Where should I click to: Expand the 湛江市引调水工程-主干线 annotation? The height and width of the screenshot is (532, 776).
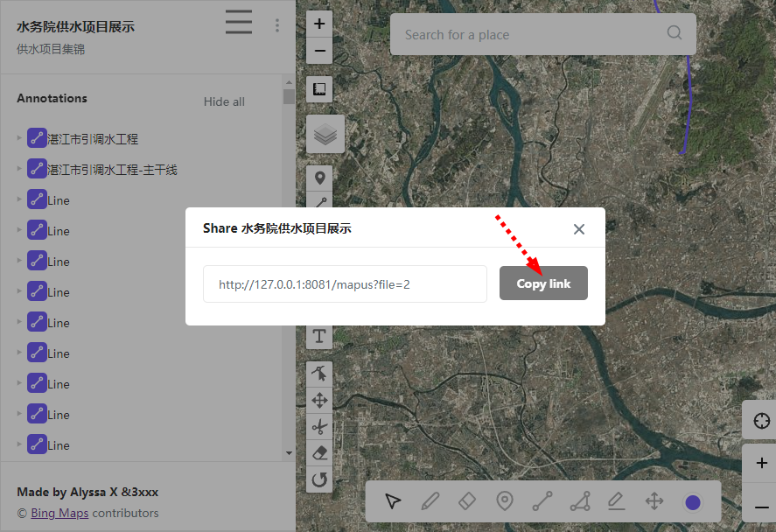(19, 169)
